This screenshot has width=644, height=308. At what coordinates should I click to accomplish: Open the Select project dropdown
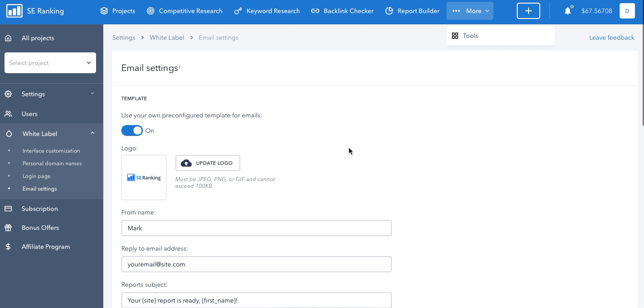(x=50, y=63)
